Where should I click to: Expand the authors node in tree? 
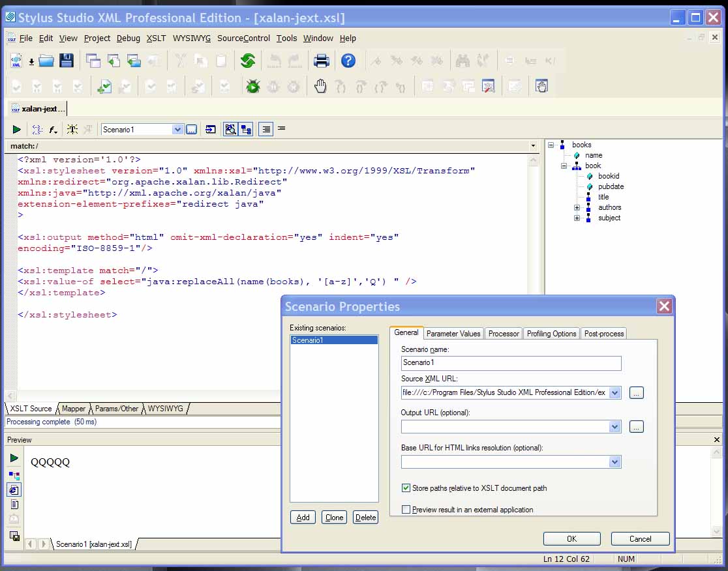pyautogui.click(x=577, y=207)
